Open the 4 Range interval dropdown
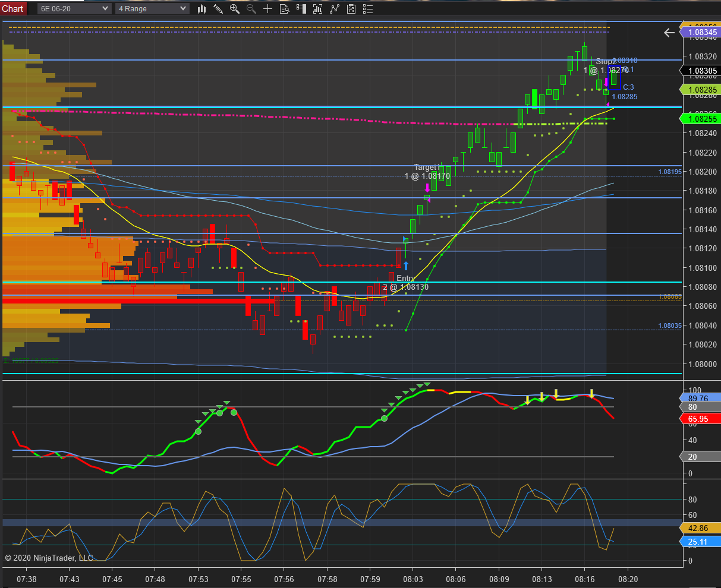Viewport: 721px width, 588px height. (x=152, y=8)
